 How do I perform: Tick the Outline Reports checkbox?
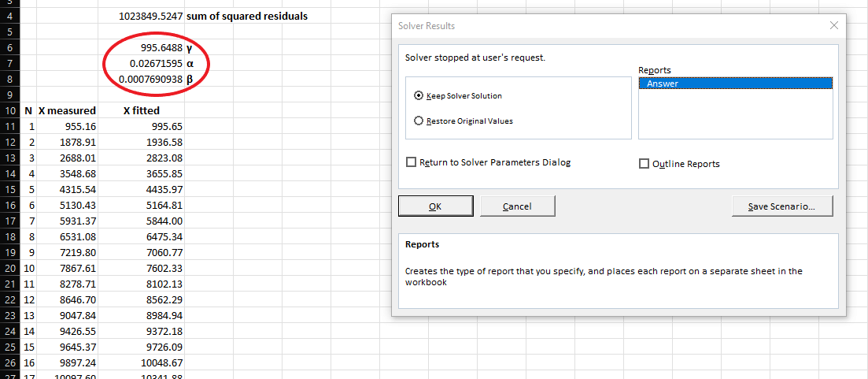pos(645,164)
